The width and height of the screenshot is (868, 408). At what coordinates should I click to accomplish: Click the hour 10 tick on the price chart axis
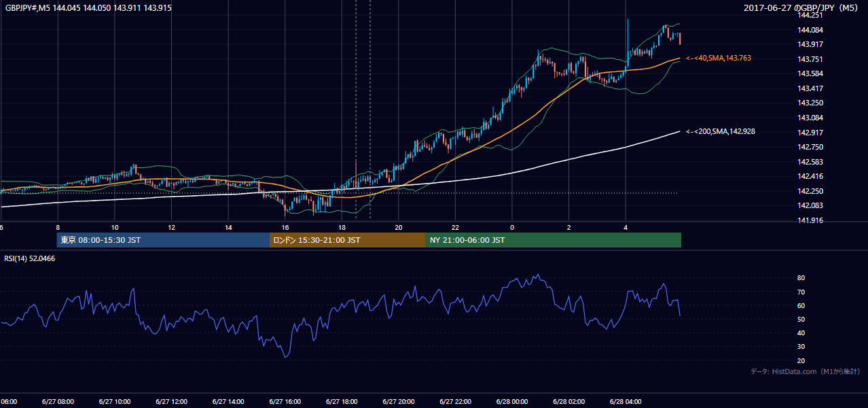pos(115,228)
